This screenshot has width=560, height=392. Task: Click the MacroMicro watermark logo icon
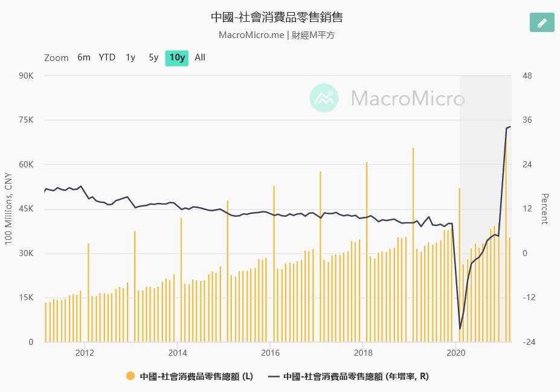coord(324,98)
